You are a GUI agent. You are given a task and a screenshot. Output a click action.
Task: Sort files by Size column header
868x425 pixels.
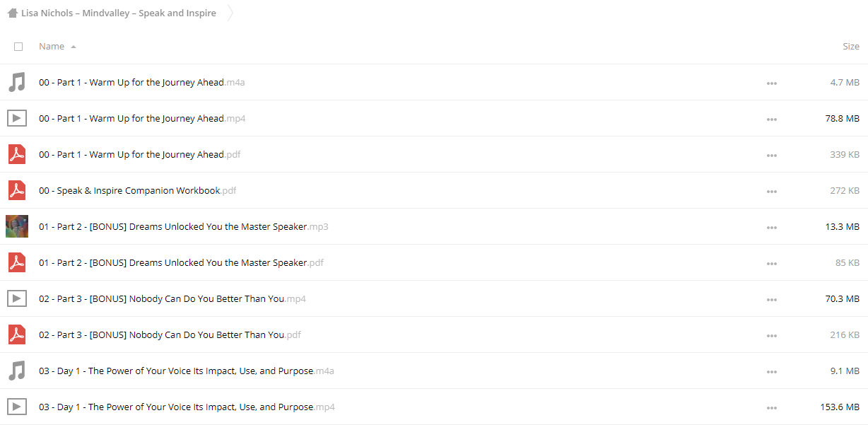click(x=851, y=47)
